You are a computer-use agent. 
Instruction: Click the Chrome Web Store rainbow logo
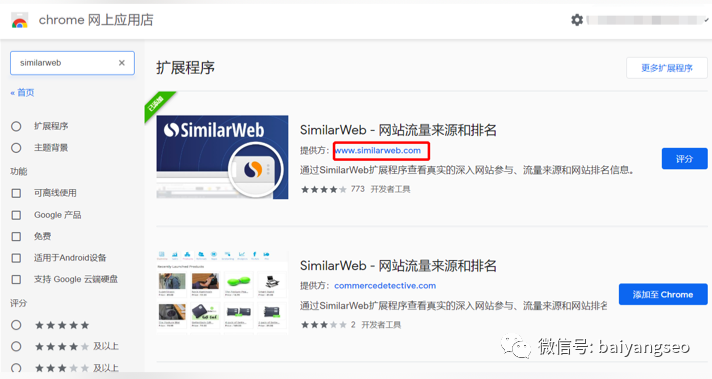(20, 20)
